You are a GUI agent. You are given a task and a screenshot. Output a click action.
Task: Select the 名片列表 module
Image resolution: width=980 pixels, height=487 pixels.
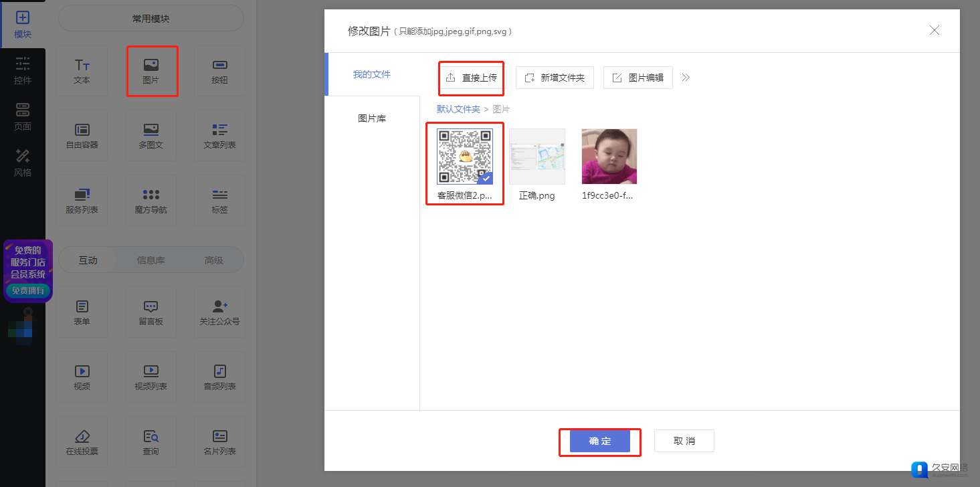coord(219,442)
